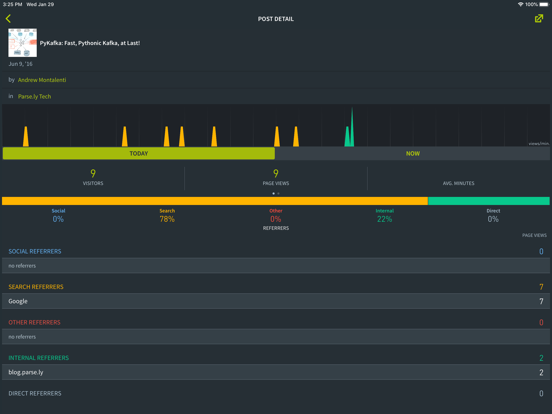Open post in external browser icon
This screenshot has height=414, width=552.
pos(539,19)
